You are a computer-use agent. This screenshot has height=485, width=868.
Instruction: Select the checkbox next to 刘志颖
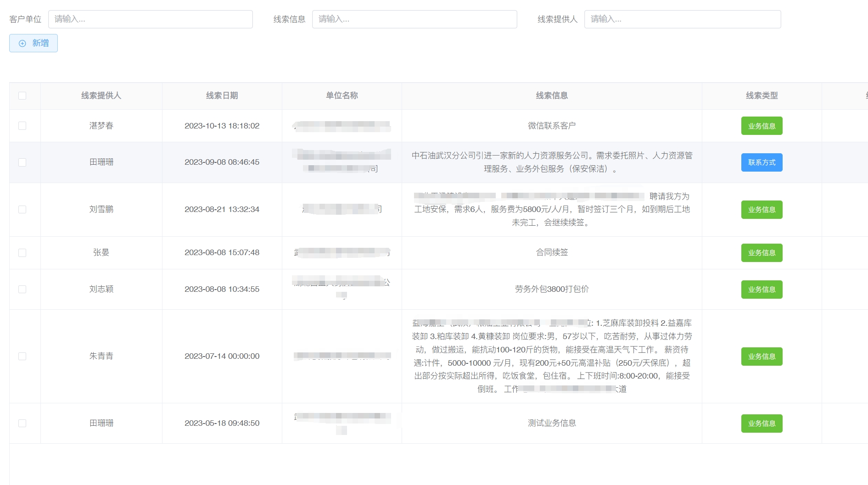point(22,290)
